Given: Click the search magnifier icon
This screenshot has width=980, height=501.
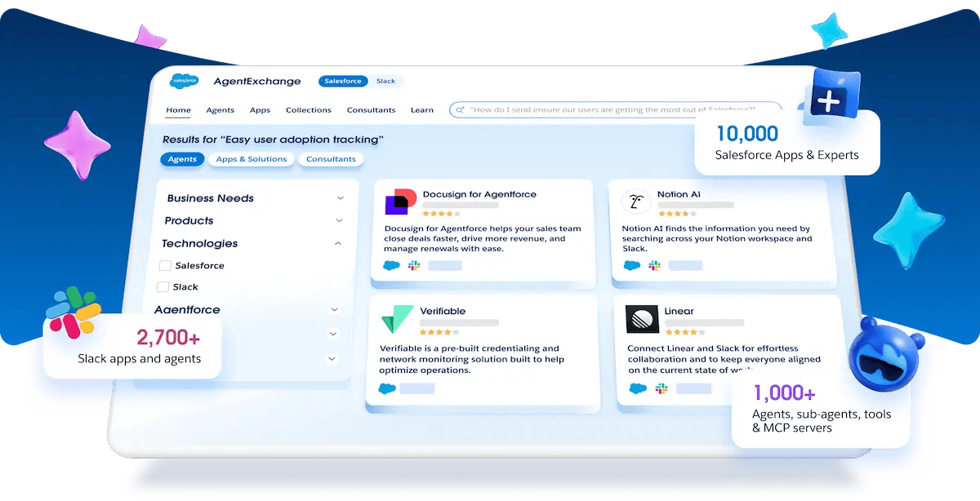Looking at the screenshot, I should click(x=461, y=109).
